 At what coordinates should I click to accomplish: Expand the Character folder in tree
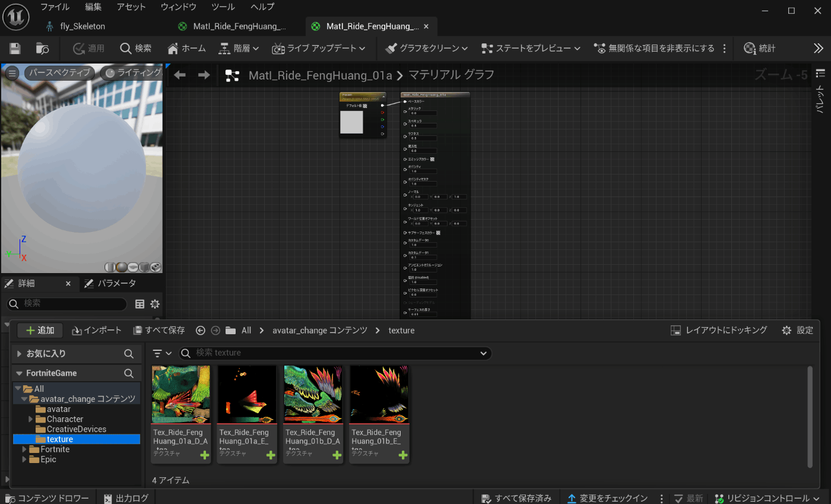click(x=30, y=419)
